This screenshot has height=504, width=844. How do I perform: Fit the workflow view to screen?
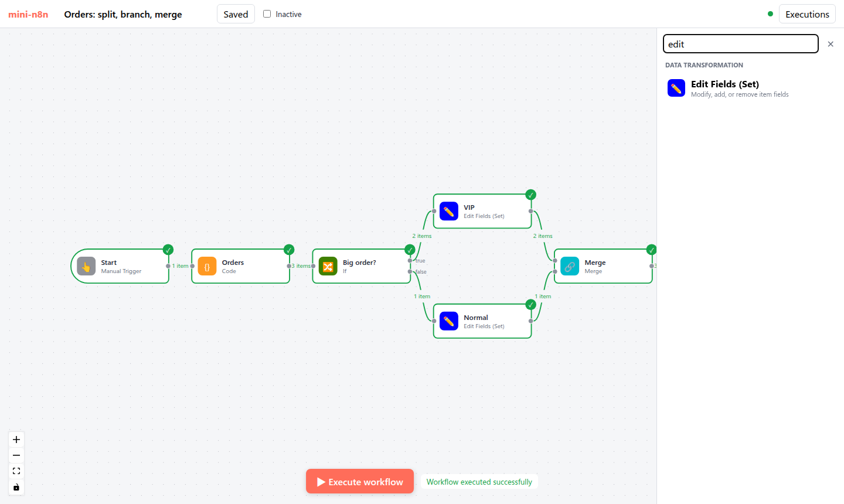(x=16, y=471)
